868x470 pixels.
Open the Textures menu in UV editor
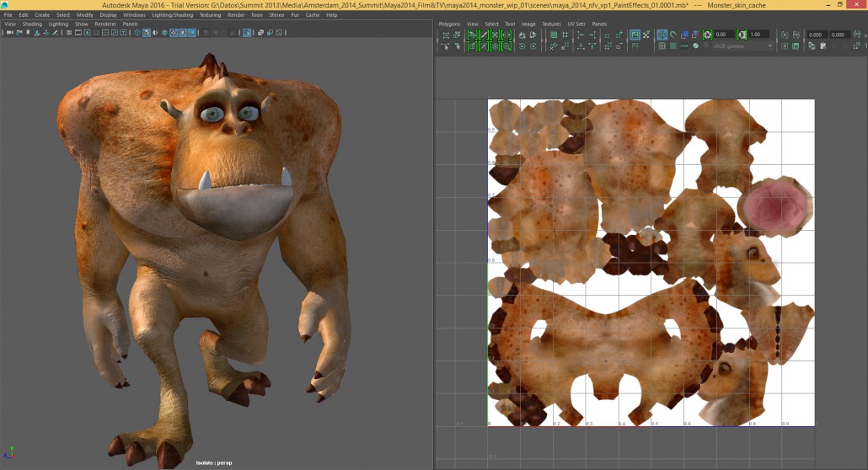(551, 24)
